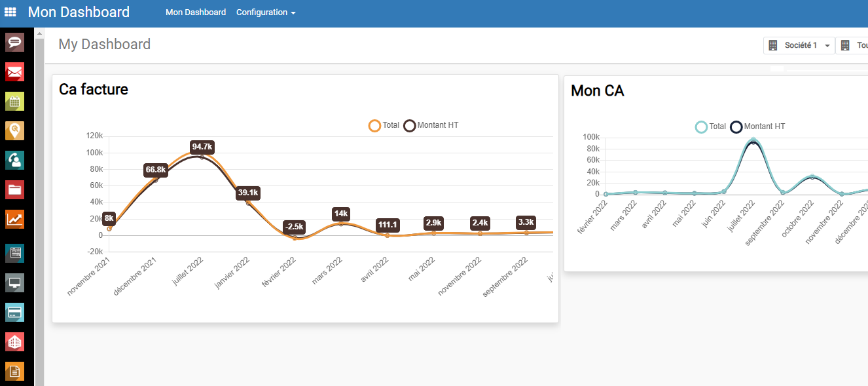Image resolution: width=868 pixels, height=386 pixels.
Task: Click the Mon Dashboard app title
Action: 79,12
